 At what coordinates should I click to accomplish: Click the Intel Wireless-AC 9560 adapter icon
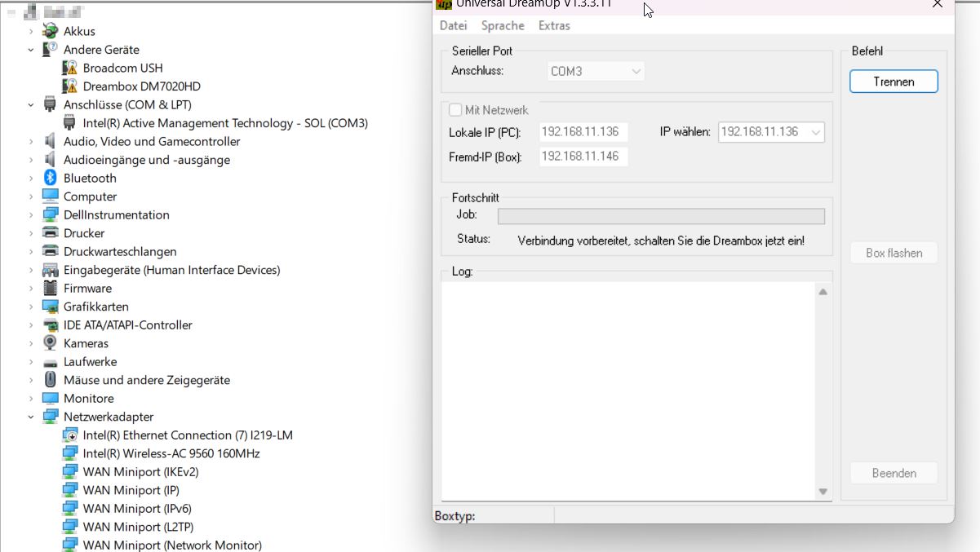click(x=70, y=453)
